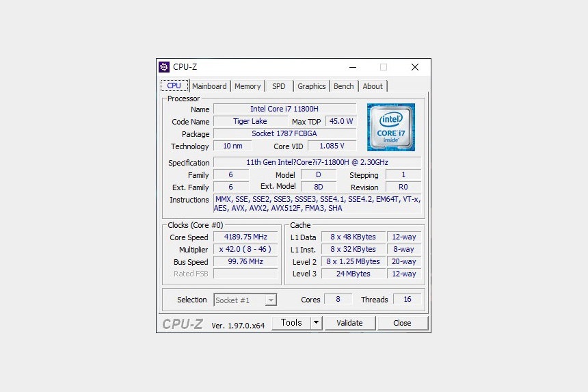588x392 pixels.
Task: Click the Validate button
Action: point(349,323)
